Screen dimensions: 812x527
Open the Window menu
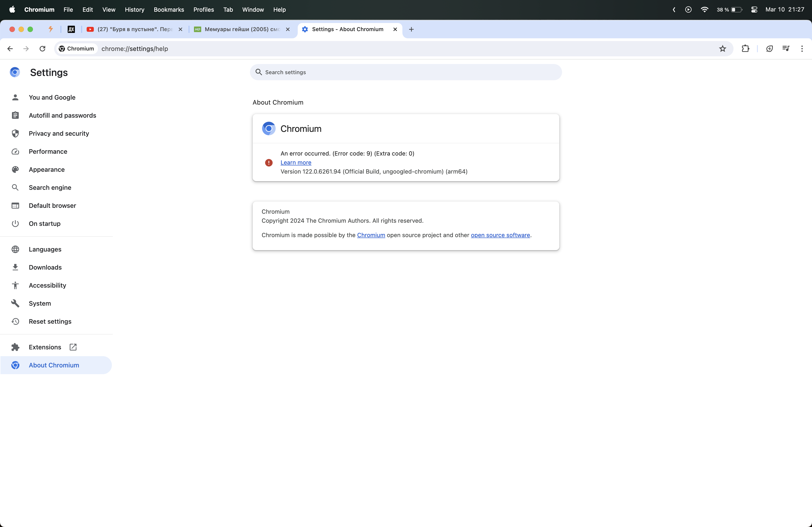pos(253,9)
